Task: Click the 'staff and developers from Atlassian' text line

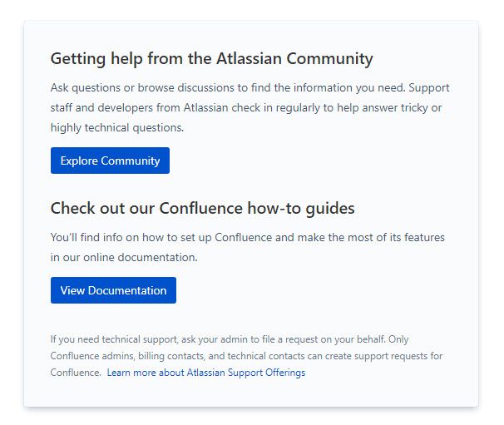Action: click(x=246, y=107)
